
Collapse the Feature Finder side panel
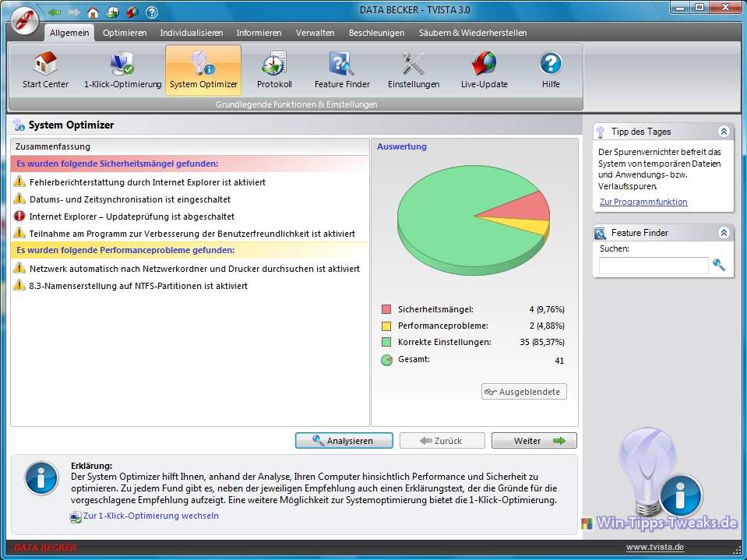tap(724, 232)
